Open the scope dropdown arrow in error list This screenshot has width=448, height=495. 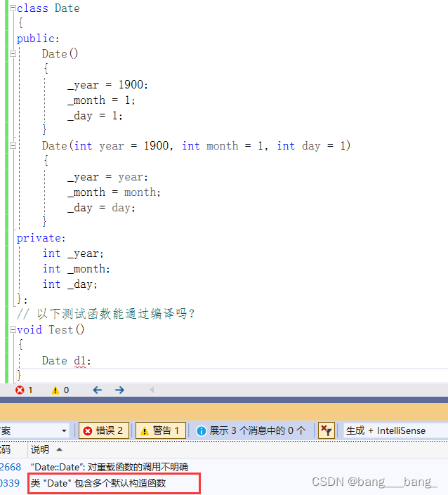[x=64, y=431]
